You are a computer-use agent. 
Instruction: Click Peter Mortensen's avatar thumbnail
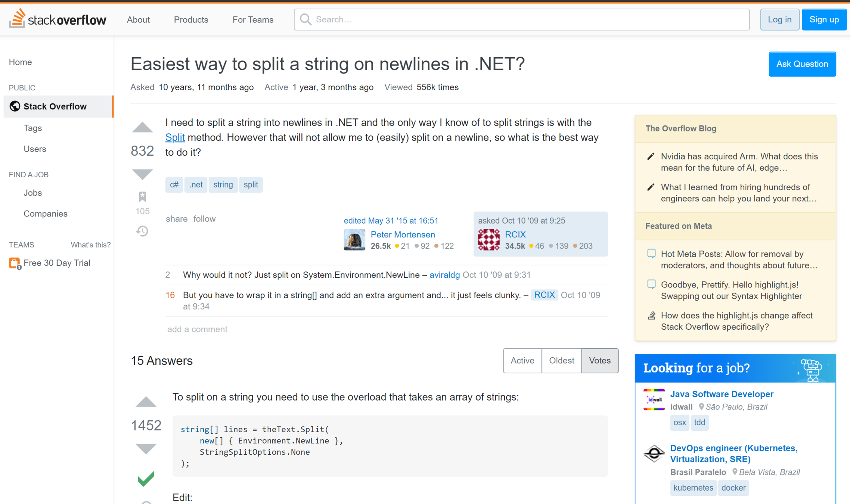(x=354, y=240)
